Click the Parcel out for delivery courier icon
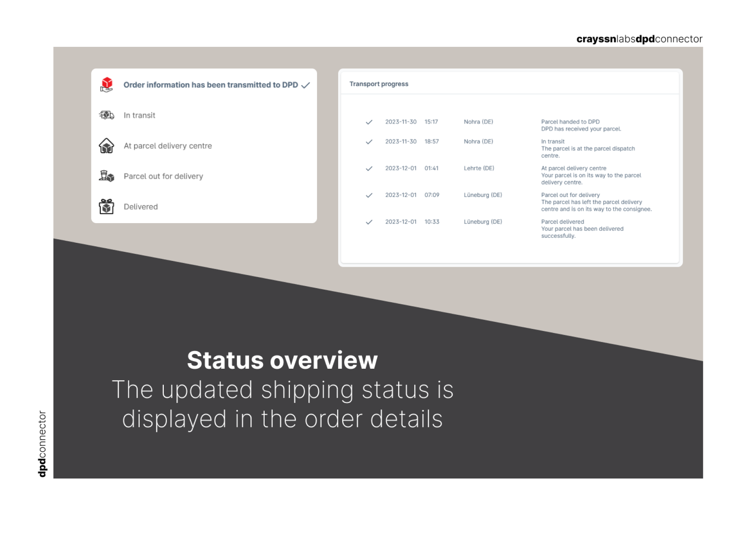 click(x=106, y=176)
